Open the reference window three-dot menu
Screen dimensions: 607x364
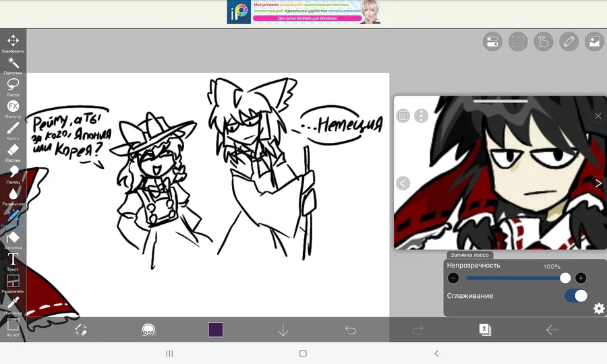tap(421, 116)
